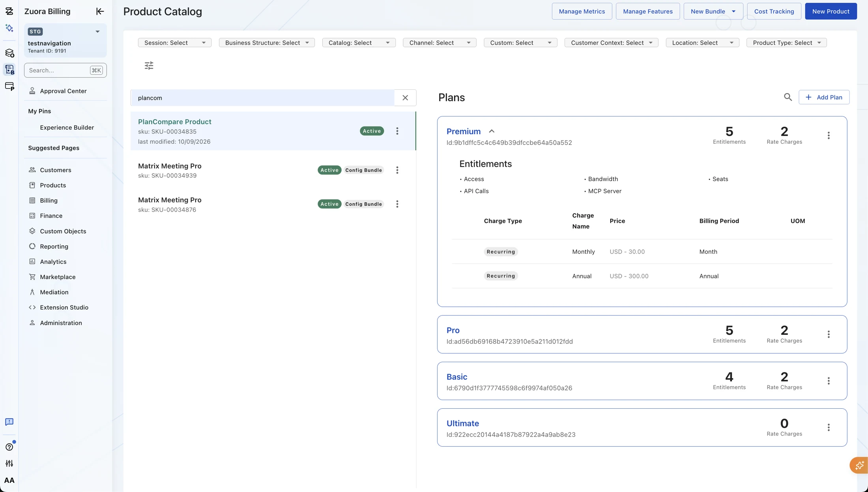
Task: Expand the Catalog filter dropdown
Action: (359, 43)
